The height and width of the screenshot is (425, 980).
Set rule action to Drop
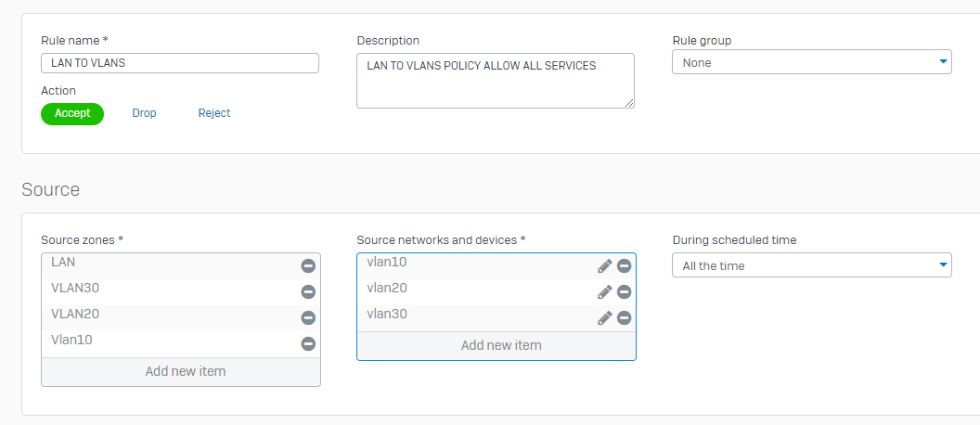coord(145,114)
